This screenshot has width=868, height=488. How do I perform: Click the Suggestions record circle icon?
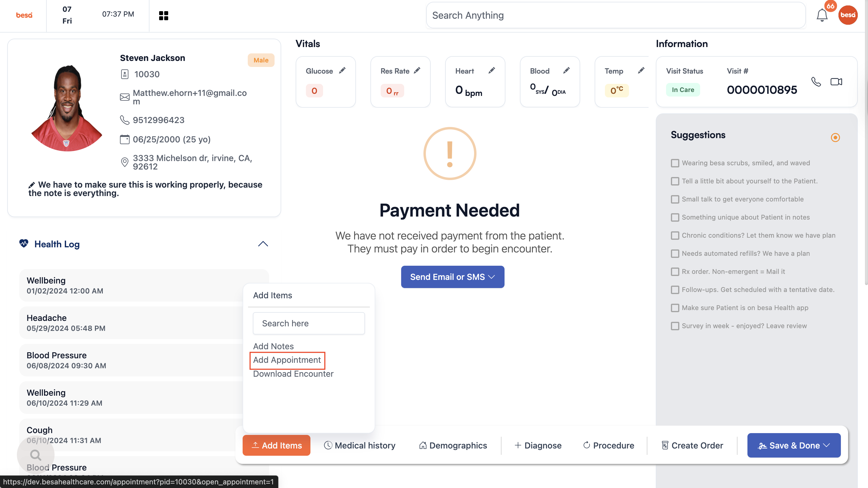click(835, 138)
